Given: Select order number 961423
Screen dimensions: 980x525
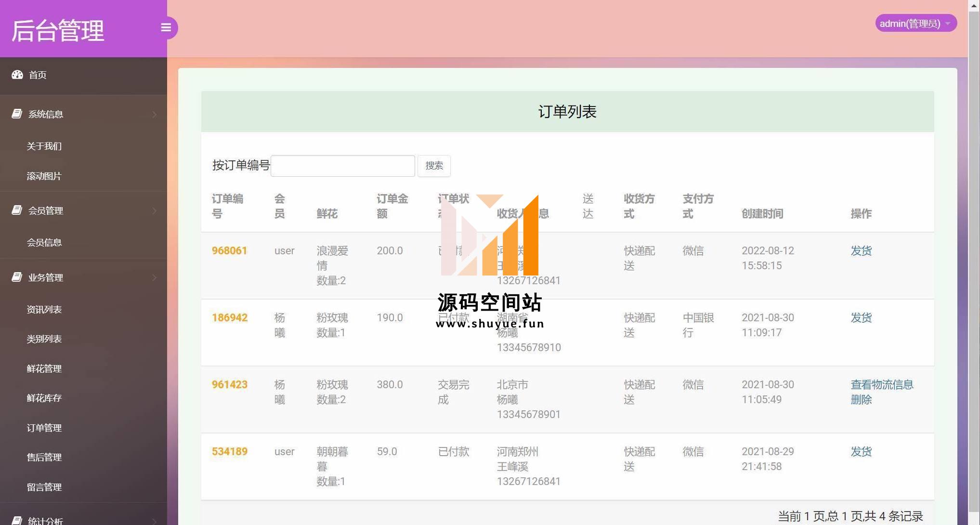Looking at the screenshot, I should 229,384.
